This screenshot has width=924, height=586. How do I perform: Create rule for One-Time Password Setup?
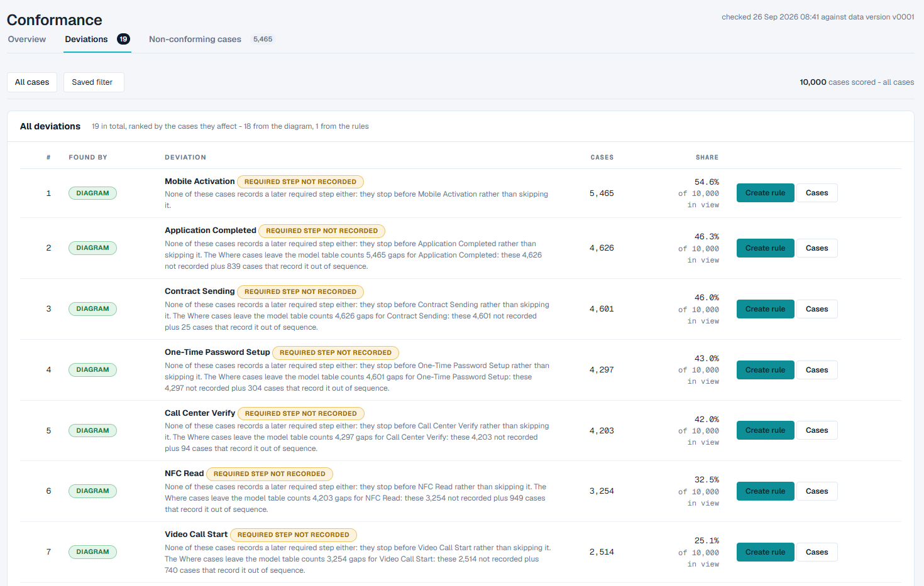tap(765, 370)
